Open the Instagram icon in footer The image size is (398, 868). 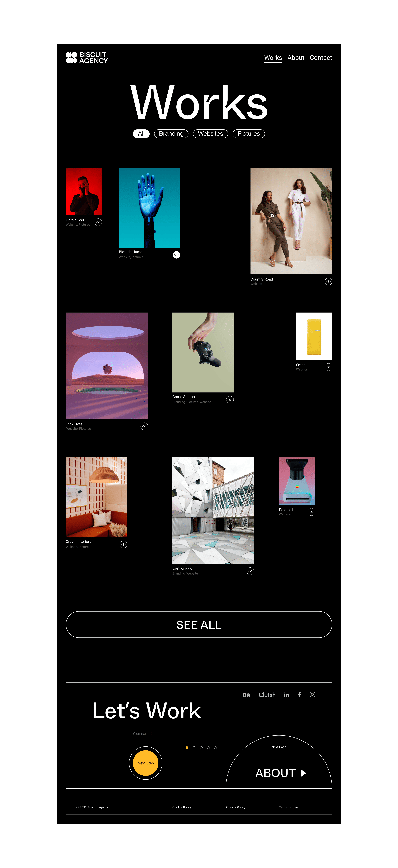point(312,694)
